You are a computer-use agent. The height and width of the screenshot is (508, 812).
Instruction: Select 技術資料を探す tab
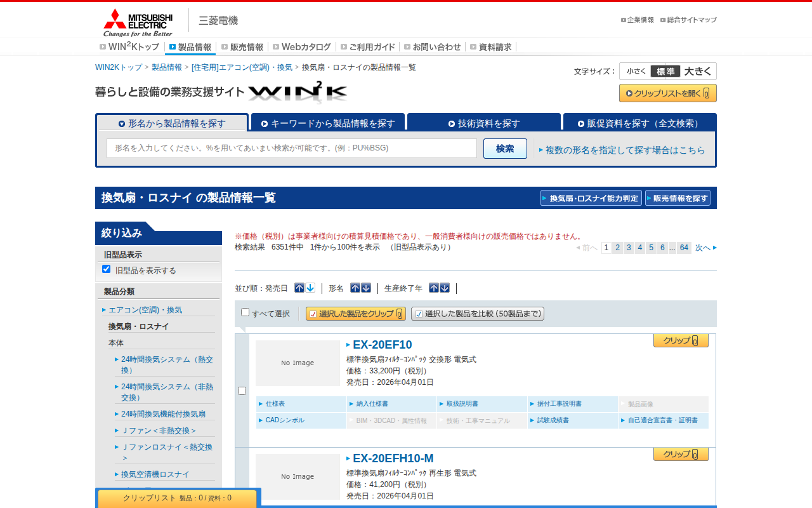[484, 123]
